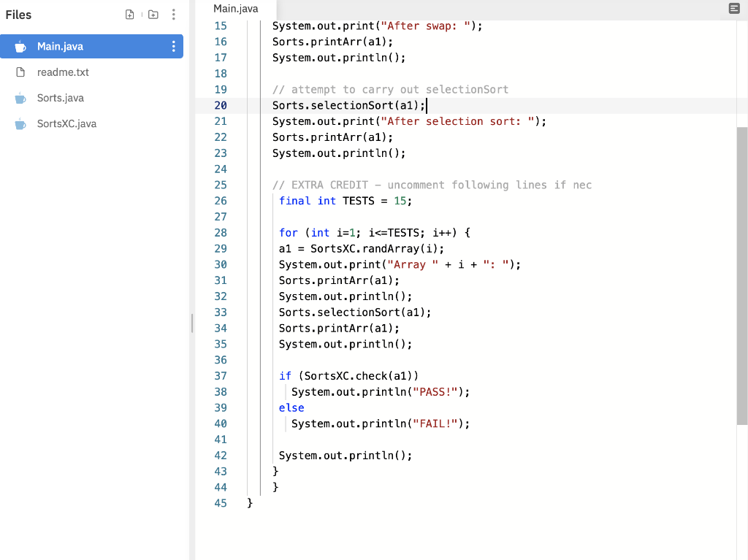Screen dimensions: 748x560
Task: Click the SortsXC.java coffee cup icon
Action: pos(20,123)
